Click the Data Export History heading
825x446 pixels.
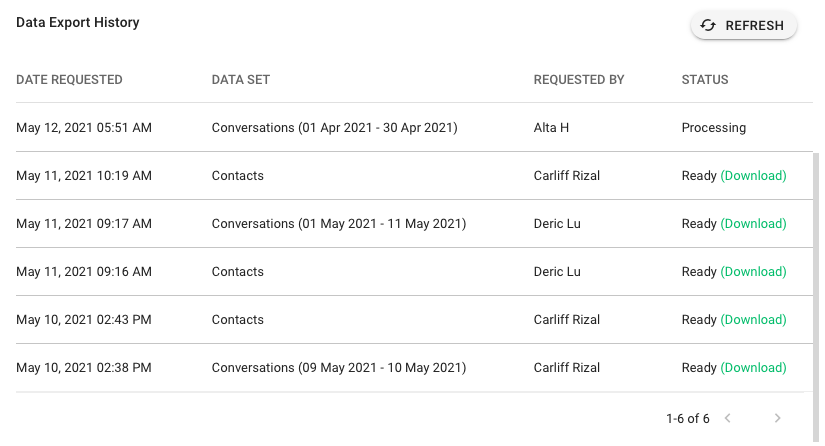pos(78,23)
